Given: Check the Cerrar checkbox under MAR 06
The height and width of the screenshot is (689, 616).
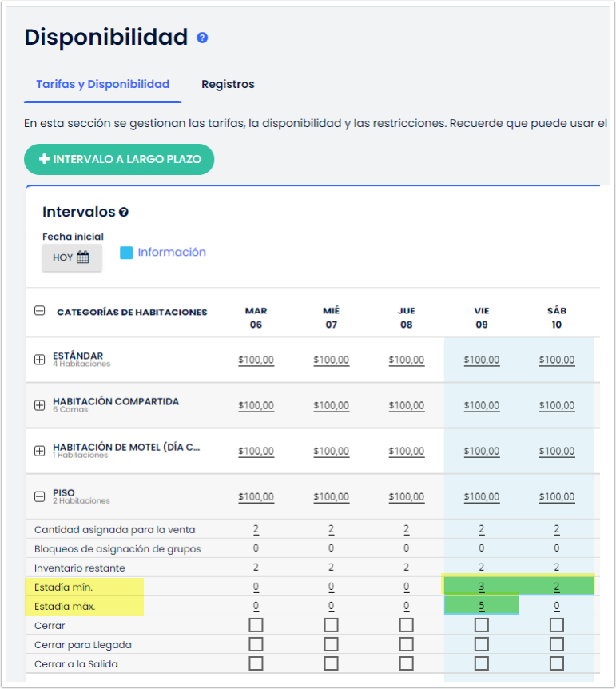Looking at the screenshot, I should (x=256, y=625).
